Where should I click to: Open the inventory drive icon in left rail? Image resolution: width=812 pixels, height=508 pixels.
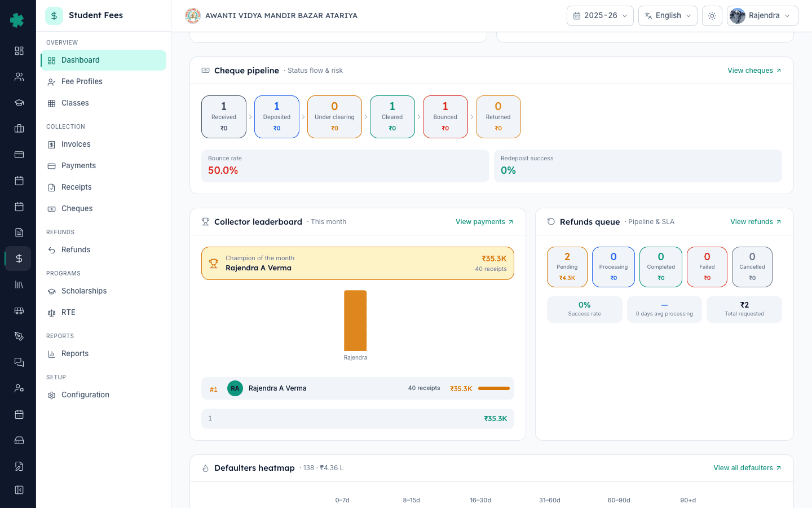tap(19, 440)
